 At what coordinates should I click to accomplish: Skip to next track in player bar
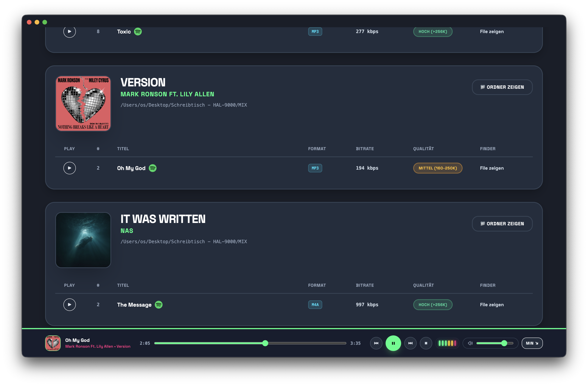[x=410, y=343]
